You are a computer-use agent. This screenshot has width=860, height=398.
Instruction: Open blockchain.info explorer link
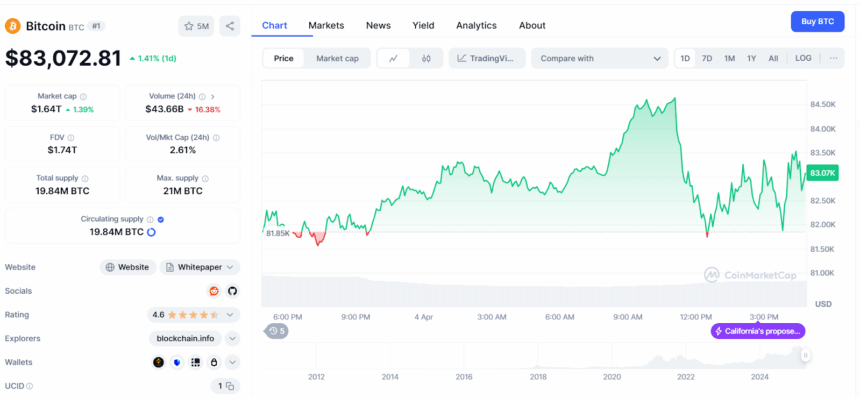click(185, 338)
